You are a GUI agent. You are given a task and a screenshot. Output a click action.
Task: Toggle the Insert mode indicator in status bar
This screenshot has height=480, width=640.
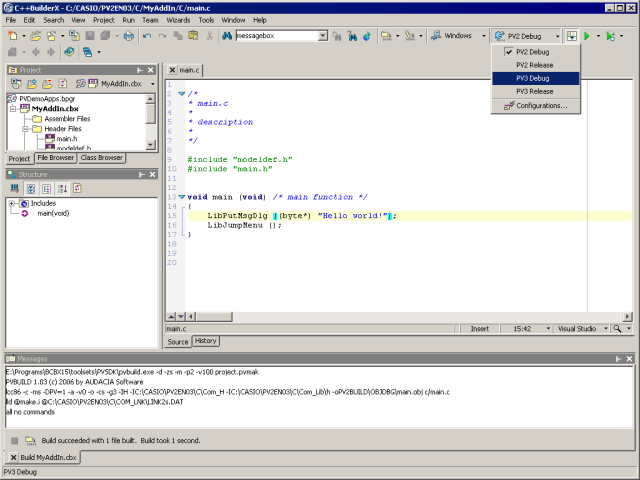[x=480, y=329]
